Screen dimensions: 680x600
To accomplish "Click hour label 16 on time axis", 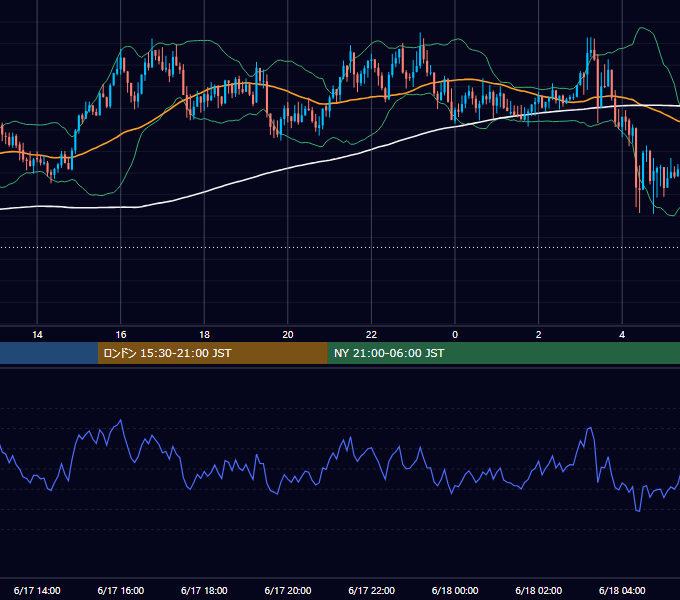I will [121, 335].
